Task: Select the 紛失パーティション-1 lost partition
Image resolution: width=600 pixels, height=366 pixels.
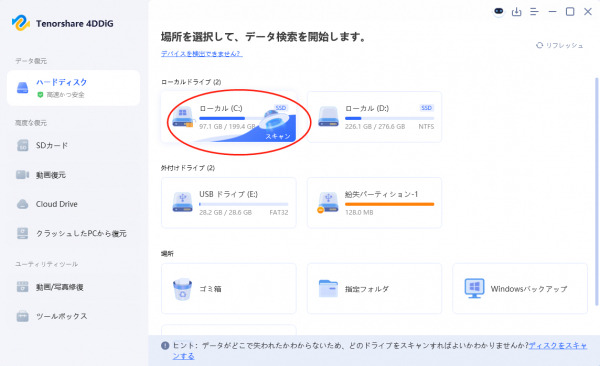Action: [374, 203]
